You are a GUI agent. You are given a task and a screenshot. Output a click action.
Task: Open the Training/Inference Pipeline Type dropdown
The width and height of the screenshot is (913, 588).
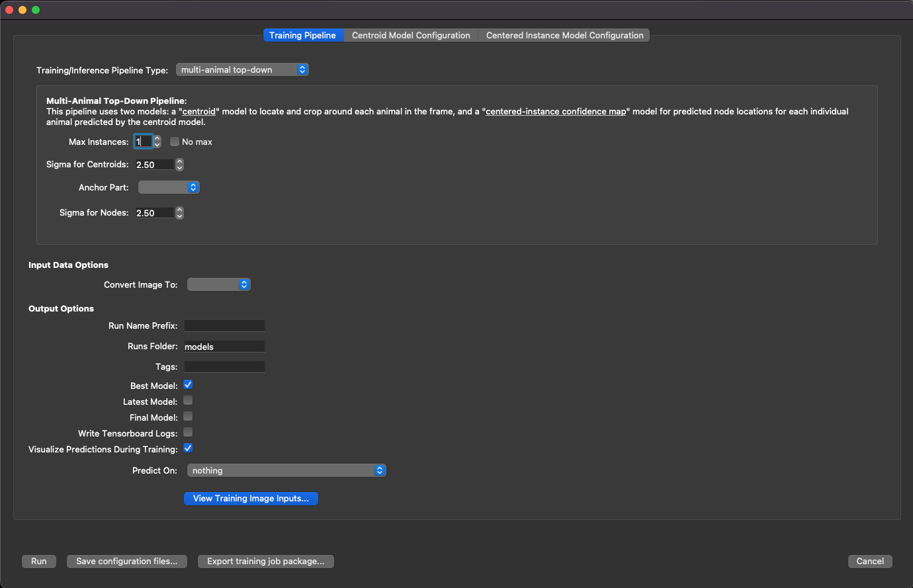[x=242, y=70]
